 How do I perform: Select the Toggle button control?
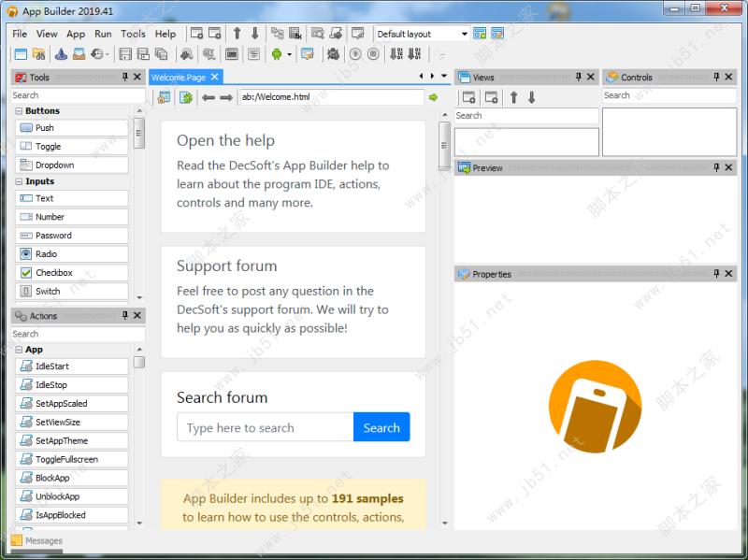coord(72,147)
